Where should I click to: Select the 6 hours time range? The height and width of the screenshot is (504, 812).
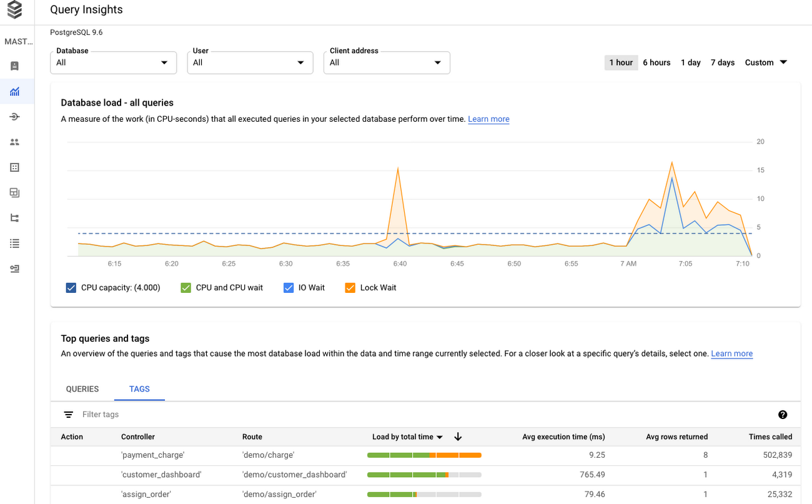tap(656, 62)
